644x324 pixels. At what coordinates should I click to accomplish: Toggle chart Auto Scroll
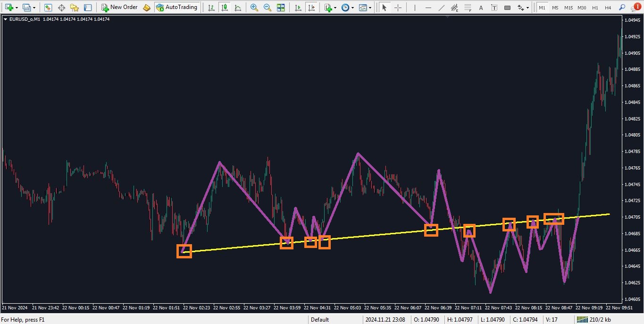(298, 8)
